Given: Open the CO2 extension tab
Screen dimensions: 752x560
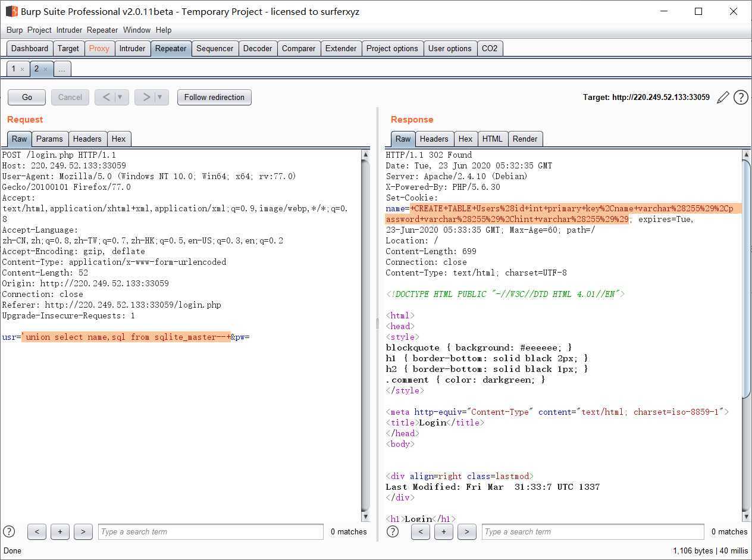Looking at the screenshot, I should pos(490,48).
